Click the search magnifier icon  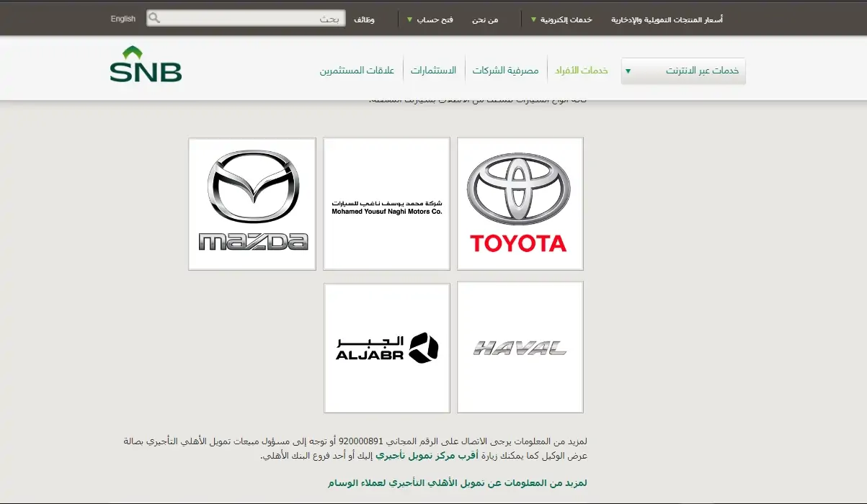pos(154,18)
